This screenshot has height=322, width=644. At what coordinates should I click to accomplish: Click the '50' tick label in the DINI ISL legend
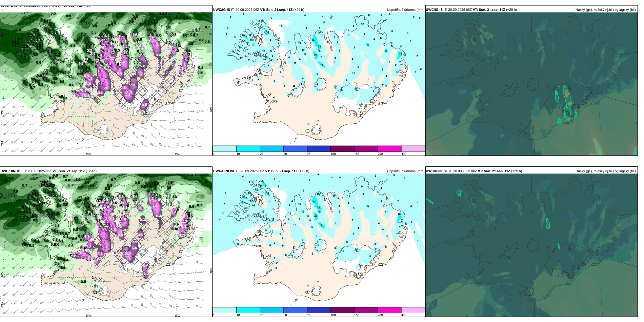click(x=285, y=315)
